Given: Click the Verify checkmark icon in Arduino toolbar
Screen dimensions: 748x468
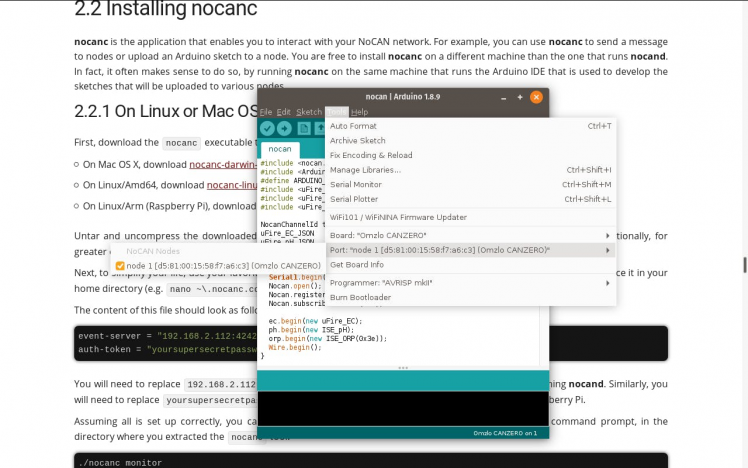Looking at the screenshot, I should pos(267,128).
